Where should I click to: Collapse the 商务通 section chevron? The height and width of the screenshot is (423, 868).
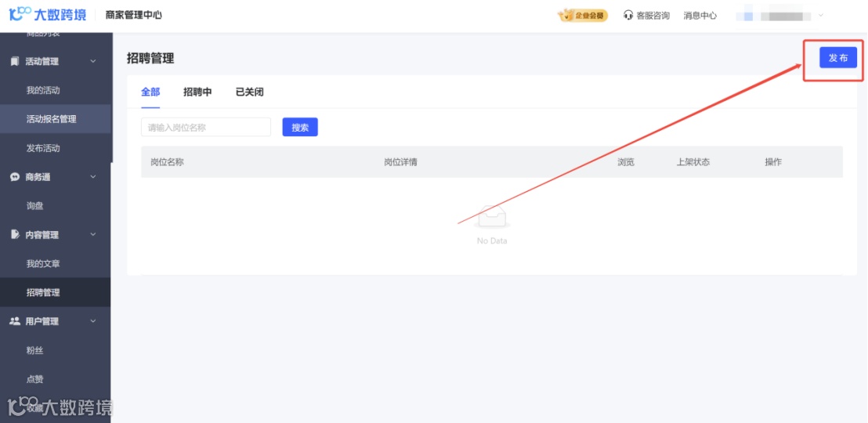point(93,176)
